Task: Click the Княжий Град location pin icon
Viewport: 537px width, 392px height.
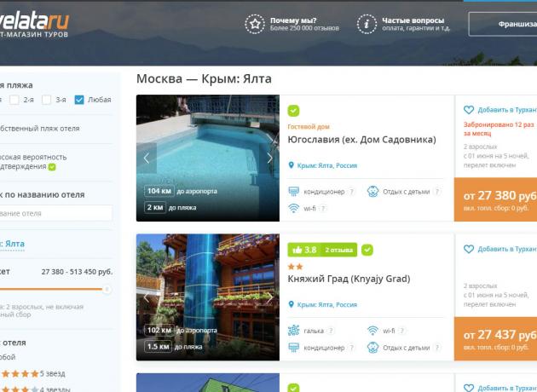Action: (292, 304)
